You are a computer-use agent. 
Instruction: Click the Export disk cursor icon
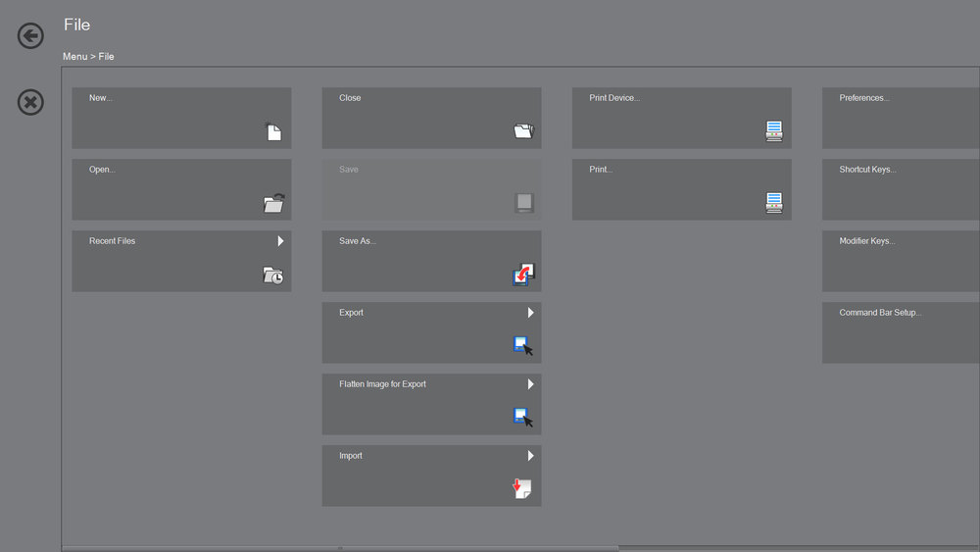tap(523, 346)
